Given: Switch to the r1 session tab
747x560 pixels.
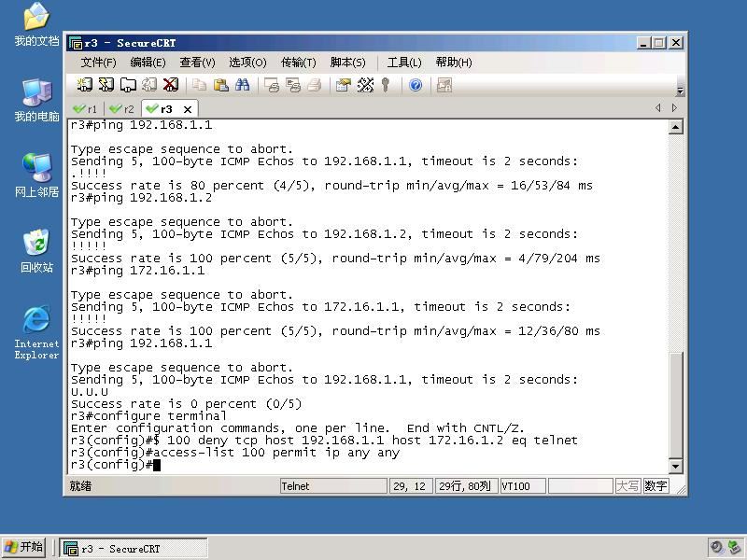Looking at the screenshot, I should click(x=85, y=109).
